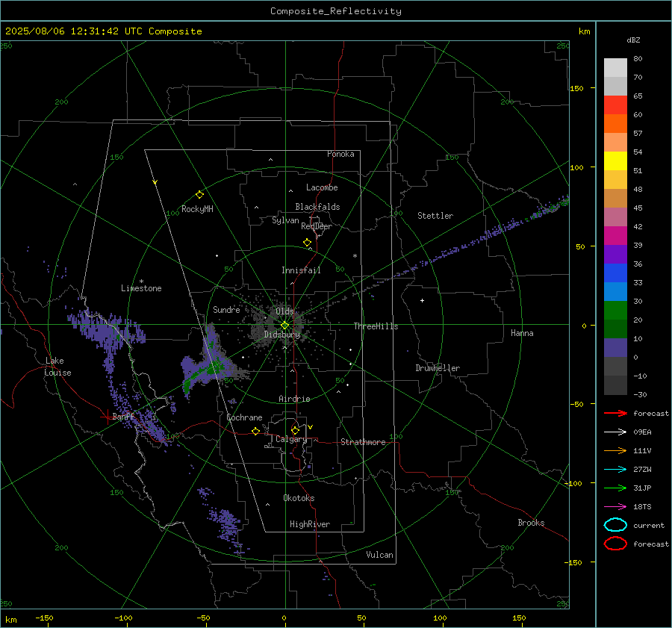Click the white 09EA arrow legend icon
The width and height of the screenshot is (672, 628).
tap(615, 432)
